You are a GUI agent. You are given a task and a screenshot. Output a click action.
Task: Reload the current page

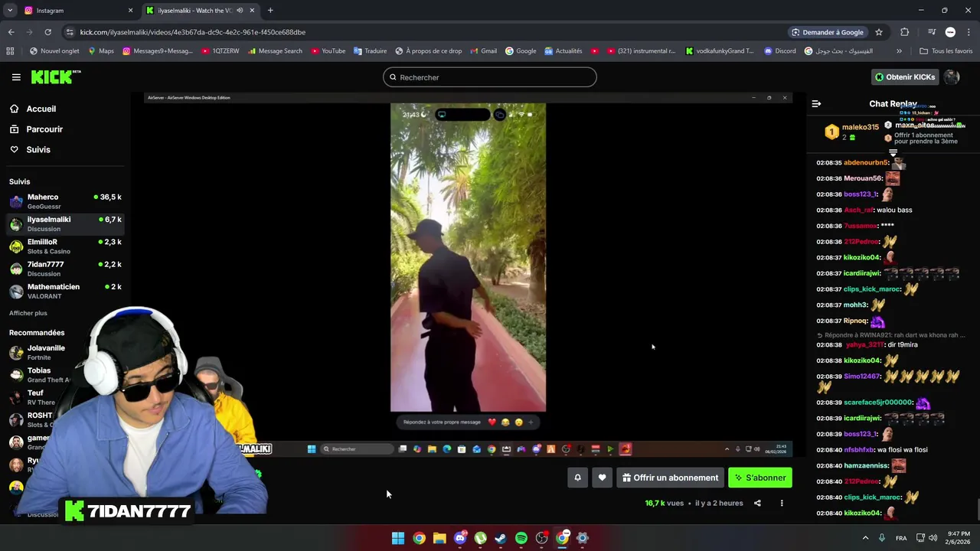(x=47, y=32)
